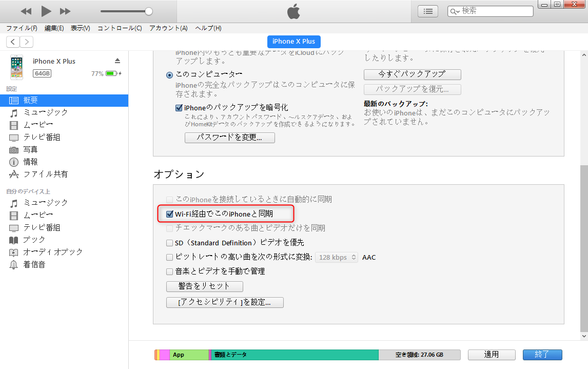
Task: Open the ヘルプ(H) menu
Action: [208, 28]
